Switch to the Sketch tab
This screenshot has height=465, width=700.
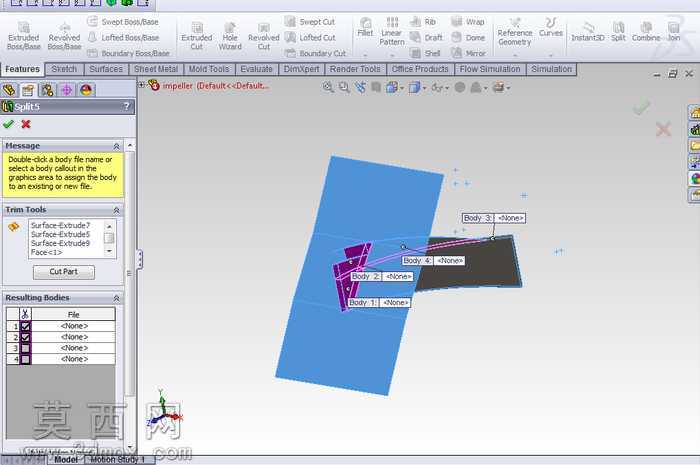tap(64, 69)
